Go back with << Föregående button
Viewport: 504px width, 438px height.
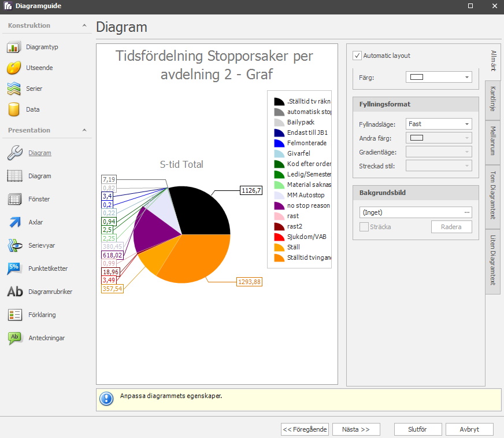click(305, 429)
